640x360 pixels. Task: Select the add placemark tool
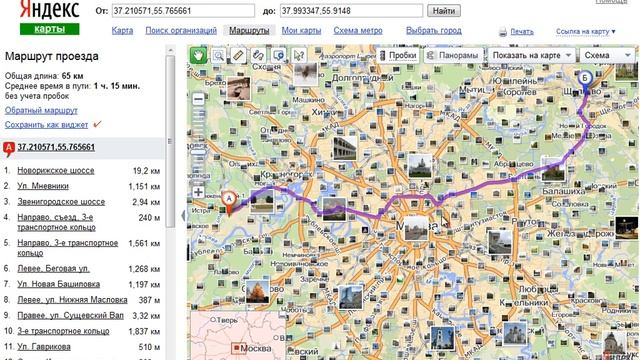278,55
